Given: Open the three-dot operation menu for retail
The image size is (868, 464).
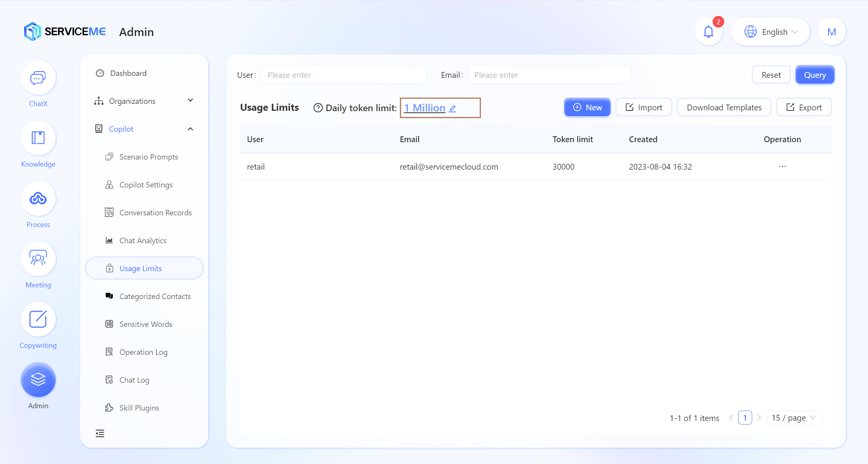Looking at the screenshot, I should 782,167.
